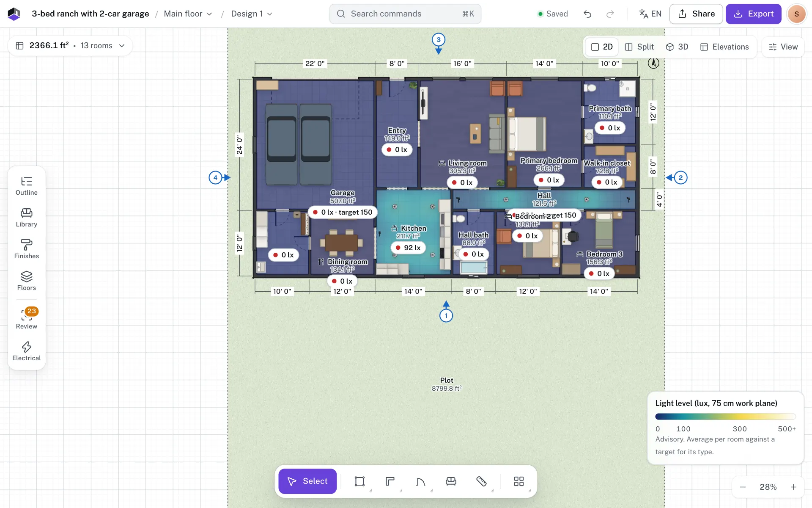Select the measure tape tool

click(482, 481)
